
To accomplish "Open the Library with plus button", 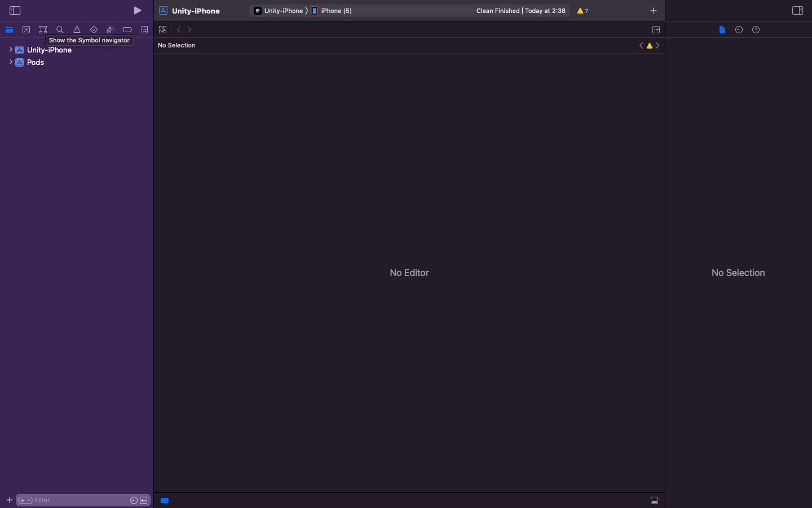I will (x=654, y=11).
